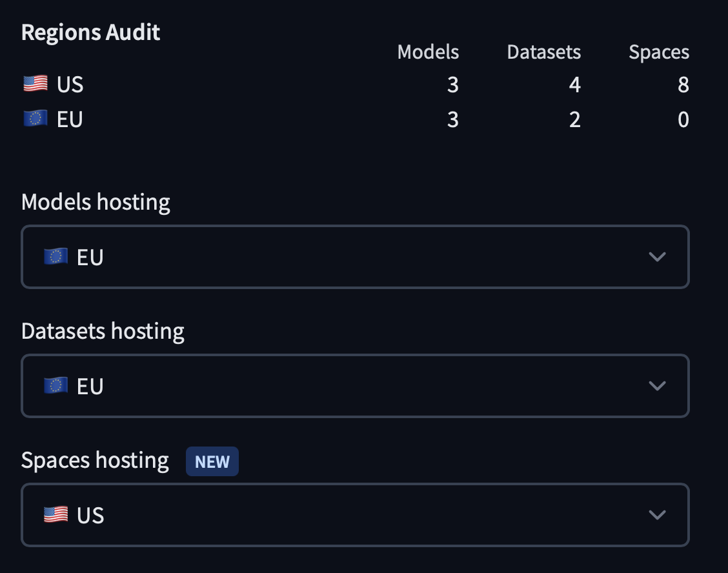Expand the Spaces hosting dropdown chevron
728x573 pixels.
click(658, 514)
